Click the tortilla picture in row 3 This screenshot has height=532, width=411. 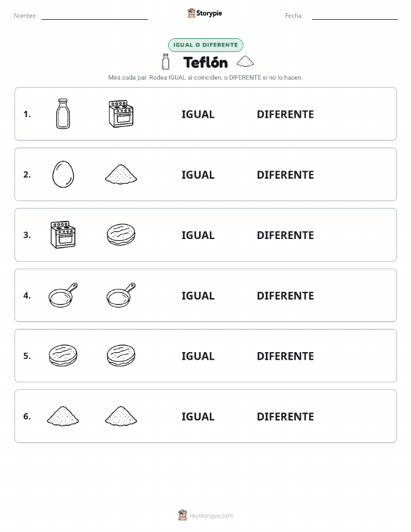(x=121, y=234)
